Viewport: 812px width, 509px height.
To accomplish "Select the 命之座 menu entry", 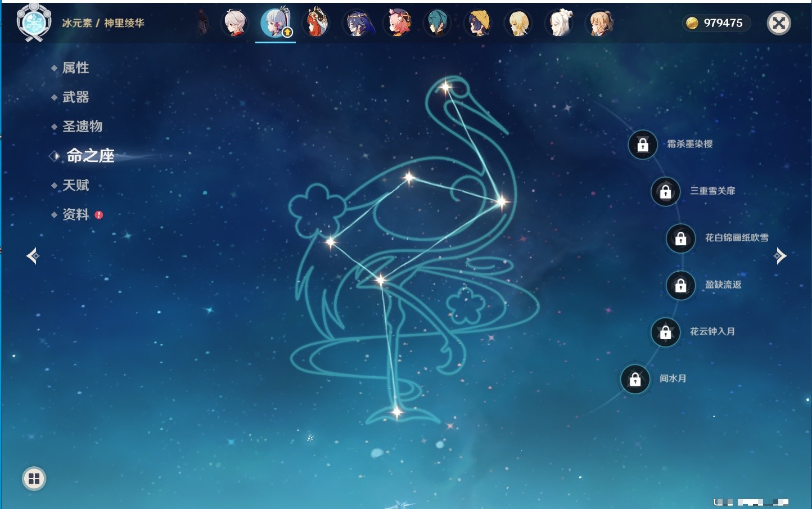I will (x=90, y=156).
